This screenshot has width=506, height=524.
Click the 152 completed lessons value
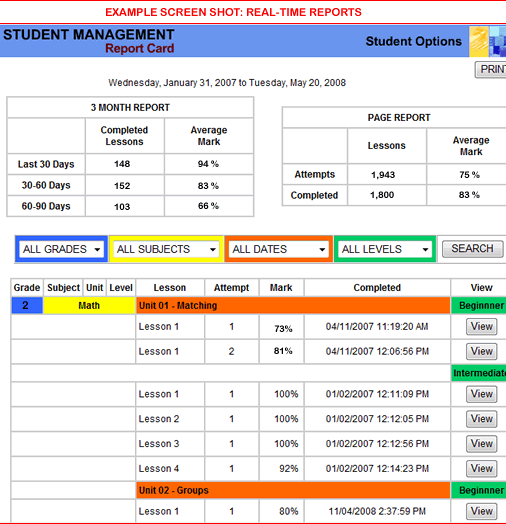[122, 185]
